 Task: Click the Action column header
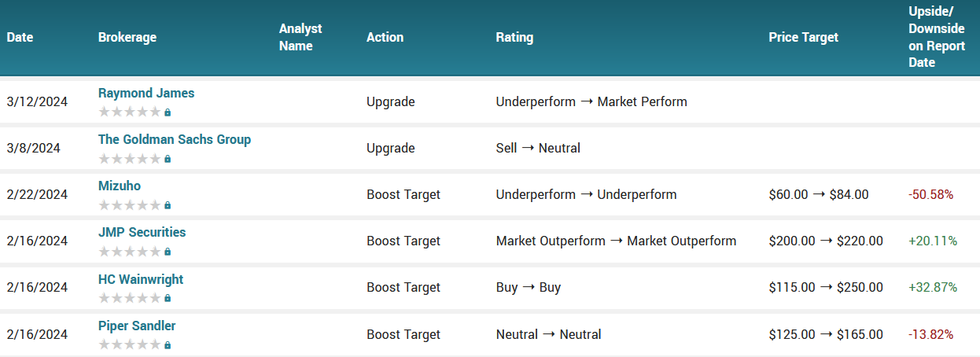[385, 37]
